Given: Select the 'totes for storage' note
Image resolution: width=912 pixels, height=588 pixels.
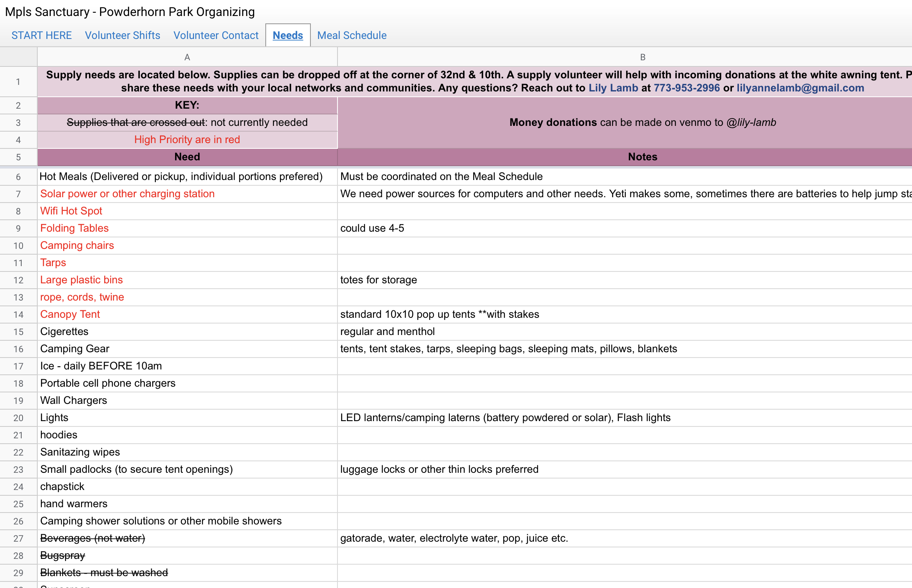Looking at the screenshot, I should [625, 280].
